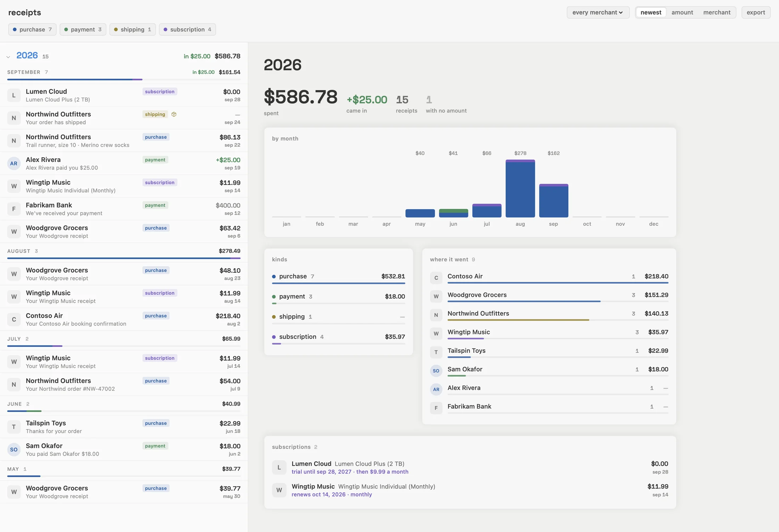This screenshot has width=779, height=532.
Task: Toggle the shipping filter chip
Action: (x=132, y=29)
